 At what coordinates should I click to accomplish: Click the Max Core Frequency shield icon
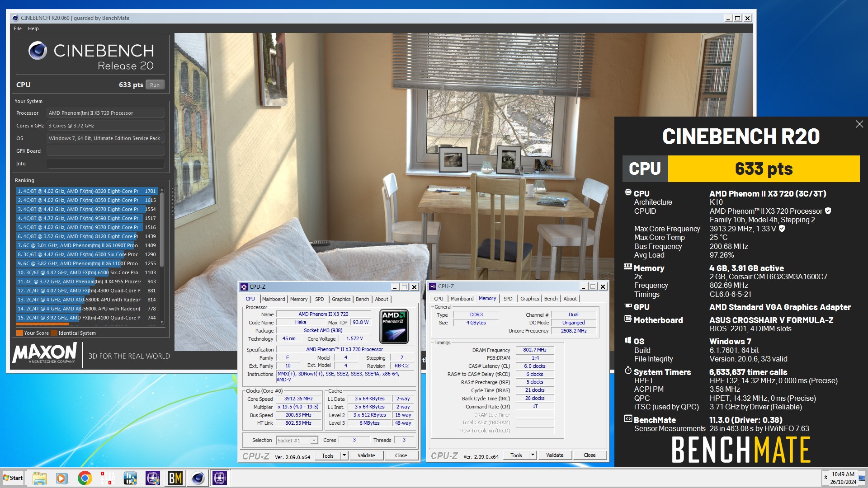[x=782, y=229]
